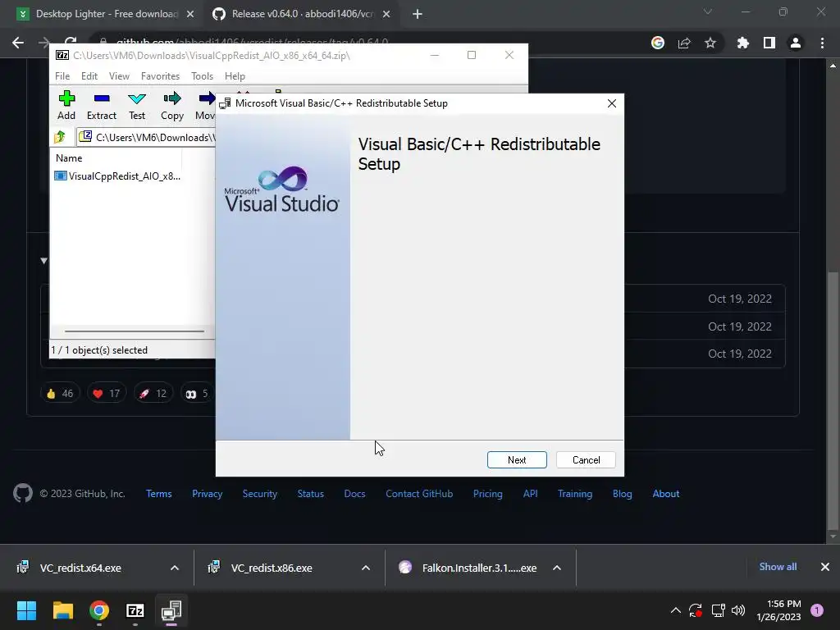Expand options for VC_redist.x64.exe download
This screenshot has width=840, height=630.
174,568
